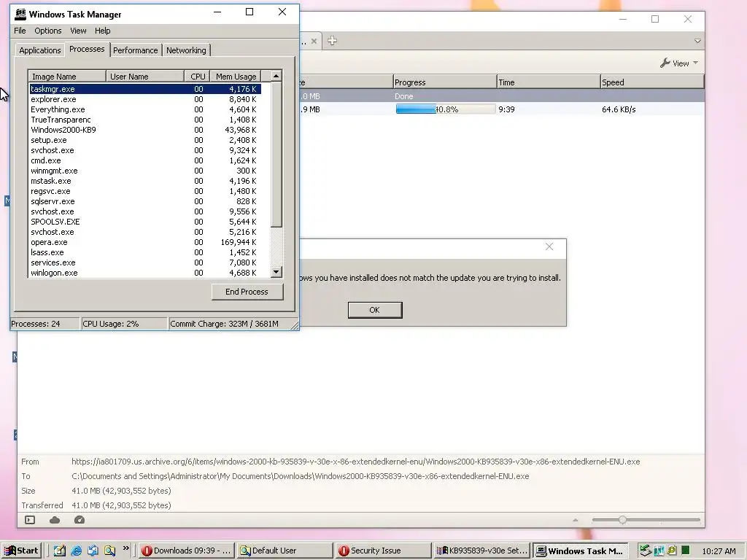The height and width of the screenshot is (560, 747).
Task: Sort downloads by Progress column
Action: tap(445, 82)
